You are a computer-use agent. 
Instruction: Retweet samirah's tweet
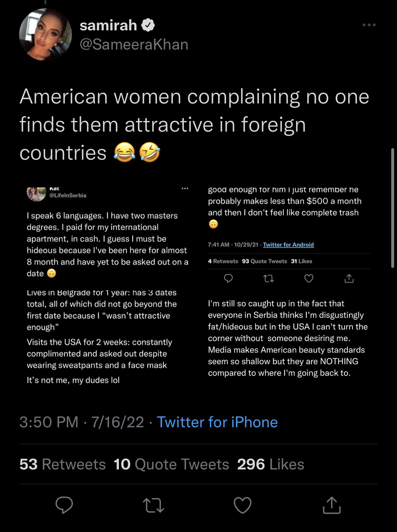pos(153,505)
